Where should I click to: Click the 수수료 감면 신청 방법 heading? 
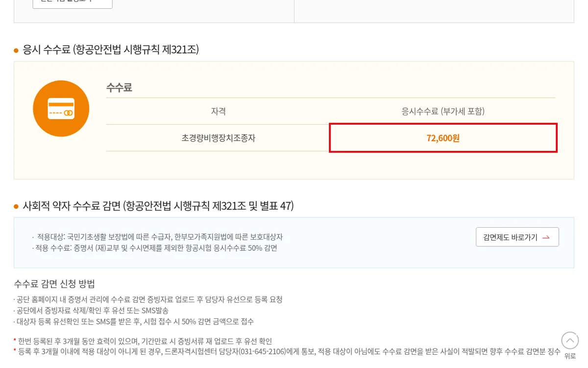(54, 284)
